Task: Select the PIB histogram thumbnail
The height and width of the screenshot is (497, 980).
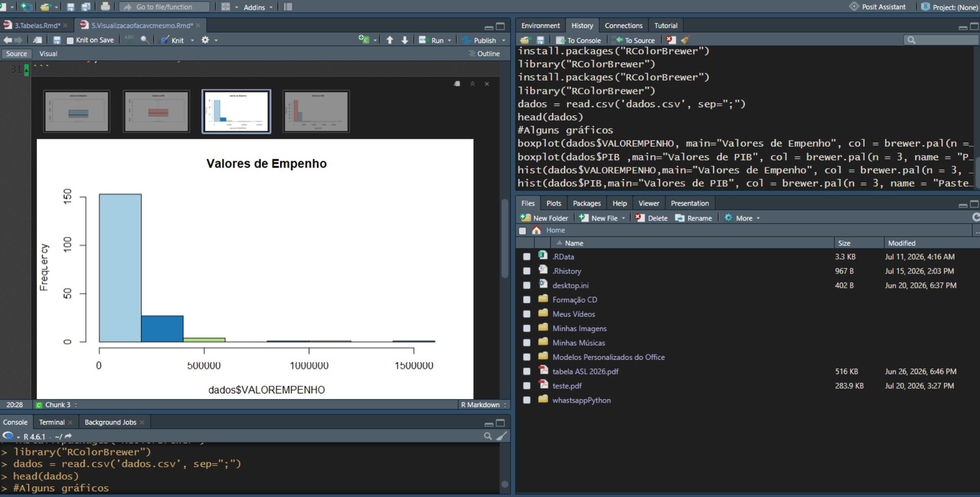Action: click(316, 111)
